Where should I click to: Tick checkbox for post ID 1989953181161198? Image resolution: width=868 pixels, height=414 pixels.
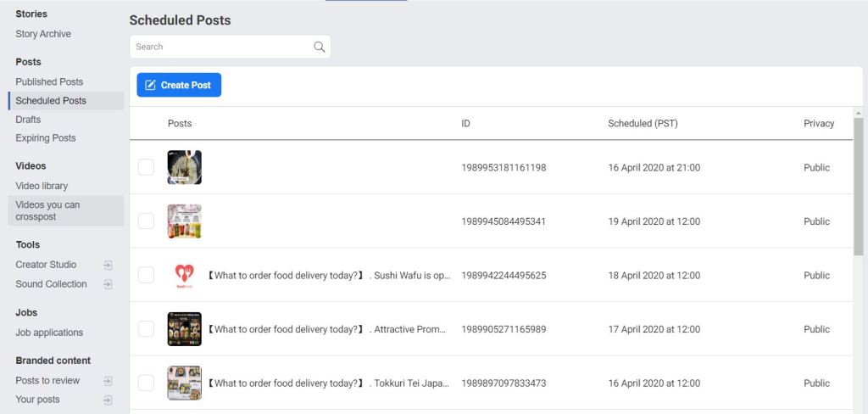[146, 168]
